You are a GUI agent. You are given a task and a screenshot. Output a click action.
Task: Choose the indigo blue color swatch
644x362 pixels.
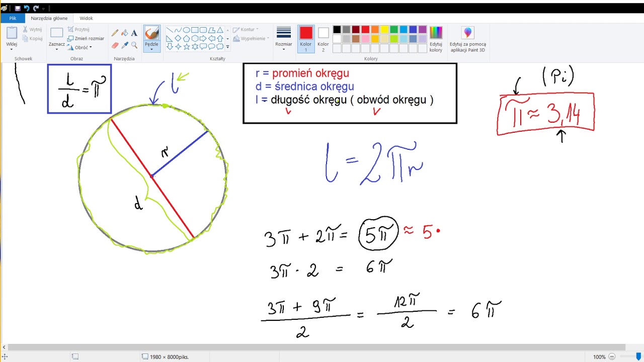413,30
